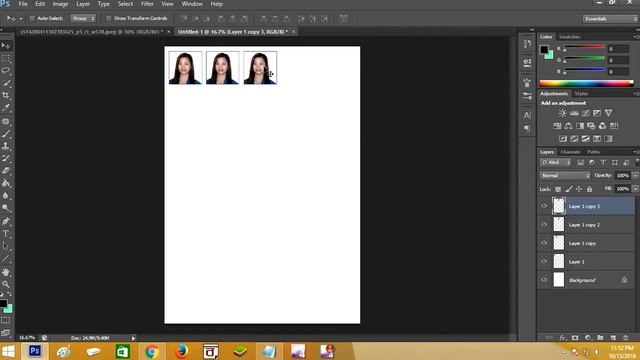Screen dimensions: 640x360
Task: Select the Clone Stamp tool
Action: 6,146
